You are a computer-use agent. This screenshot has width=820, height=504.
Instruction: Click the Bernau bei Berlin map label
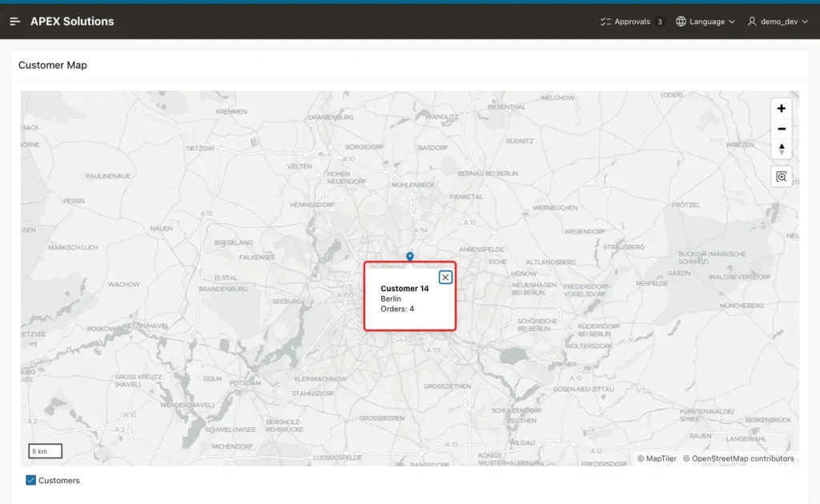(488, 174)
